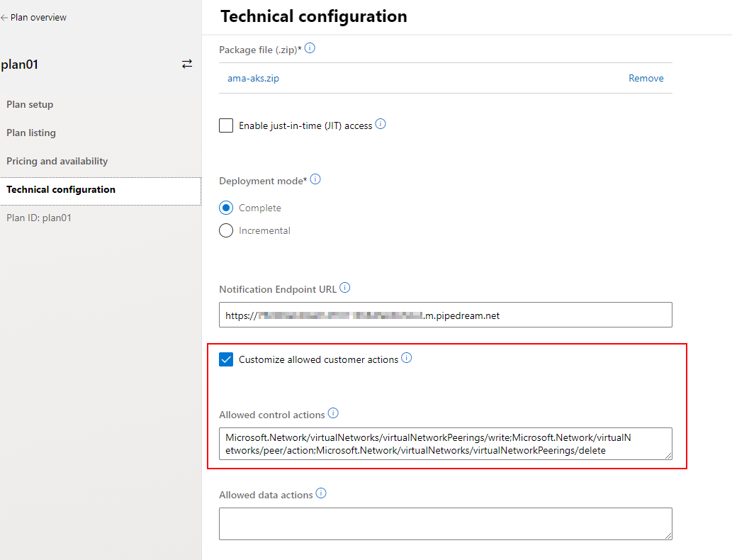The width and height of the screenshot is (732, 560).
Task: Click the Allowed data actions info icon
Action: [x=321, y=493]
